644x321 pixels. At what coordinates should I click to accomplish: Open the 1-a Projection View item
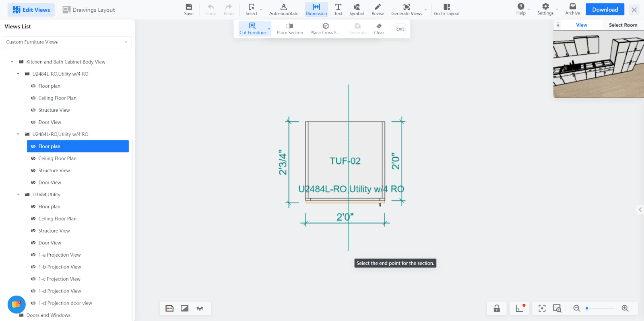coord(60,255)
